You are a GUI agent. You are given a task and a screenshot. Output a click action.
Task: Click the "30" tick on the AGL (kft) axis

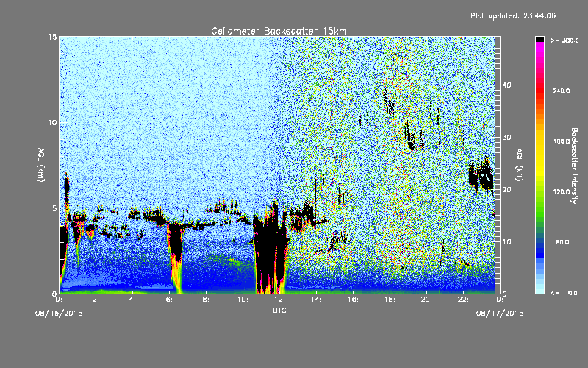[506, 138]
